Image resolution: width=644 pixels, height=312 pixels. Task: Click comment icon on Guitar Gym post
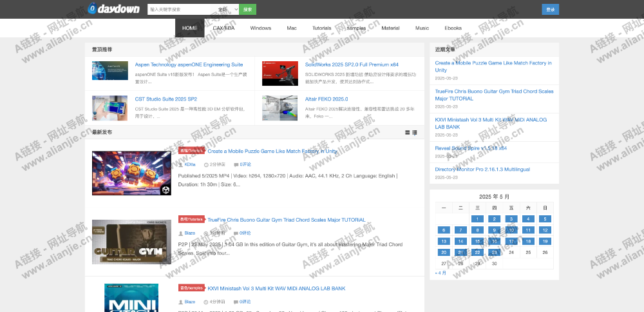(x=236, y=233)
